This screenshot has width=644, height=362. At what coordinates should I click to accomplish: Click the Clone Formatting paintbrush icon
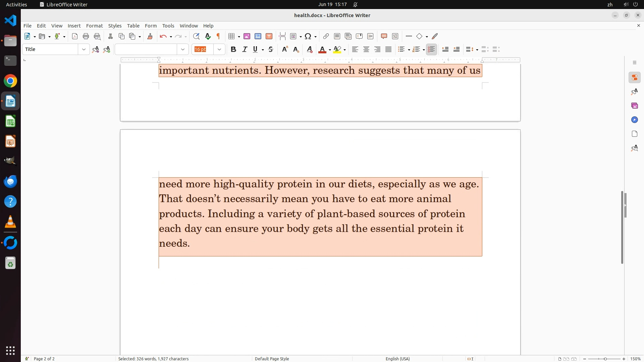point(150,36)
